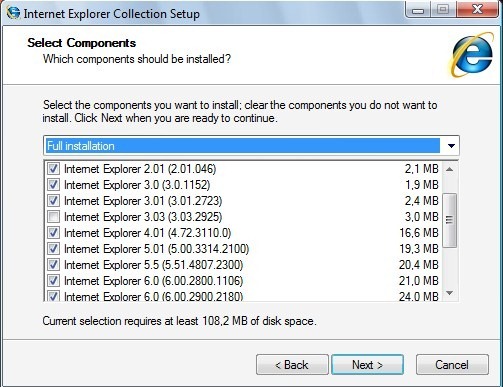The height and width of the screenshot is (387, 503).
Task: Click the components list scrollbar thumb
Action: pos(450,220)
